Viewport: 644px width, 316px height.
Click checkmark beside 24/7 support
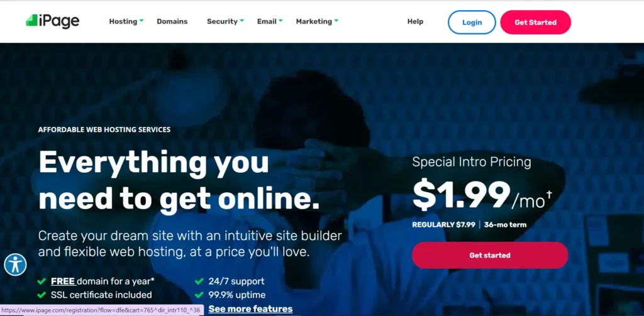pos(199,281)
